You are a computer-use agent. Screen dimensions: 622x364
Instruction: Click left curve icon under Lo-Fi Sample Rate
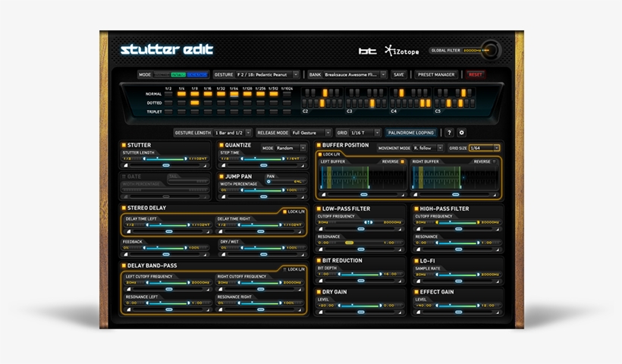point(418,281)
